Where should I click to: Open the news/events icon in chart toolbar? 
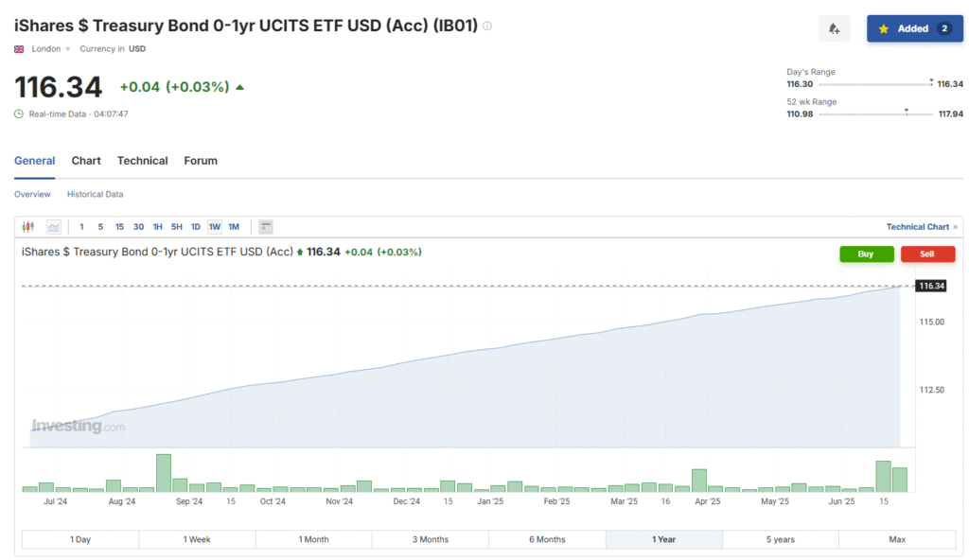[x=266, y=227]
